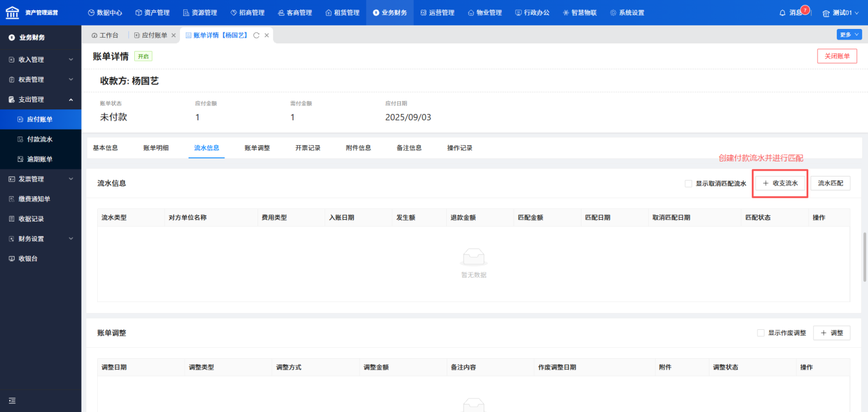Select 付款流水 in the sidebar
The width and height of the screenshot is (868, 412).
pos(41,139)
